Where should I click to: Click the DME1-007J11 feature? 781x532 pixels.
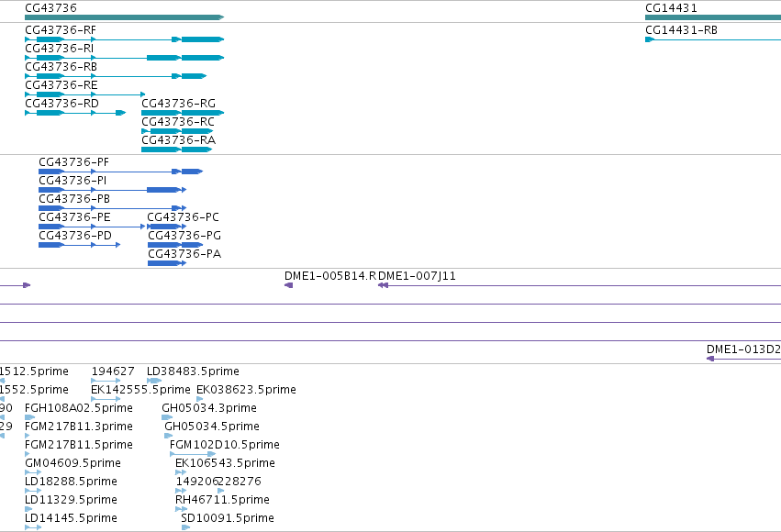579,285
